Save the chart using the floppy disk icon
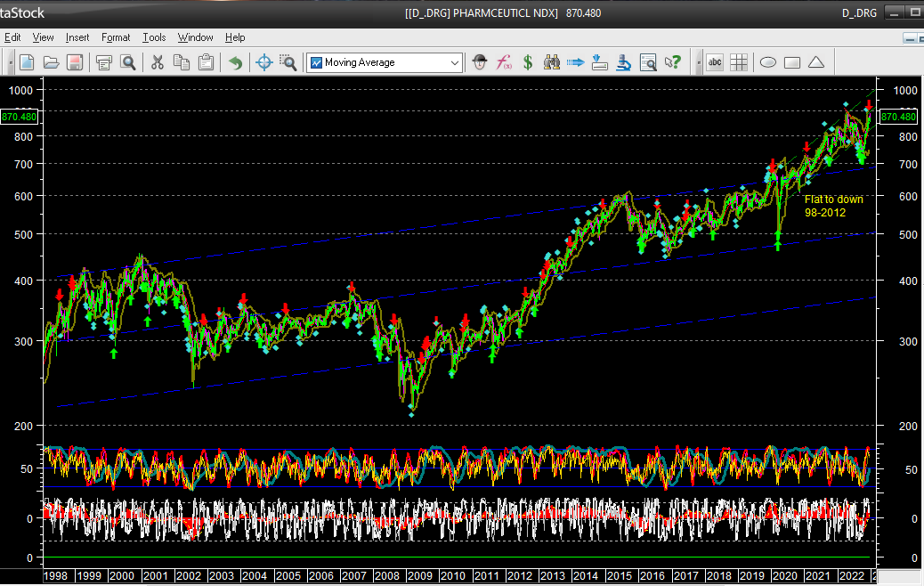This screenshot has height=586, width=924. point(75,62)
